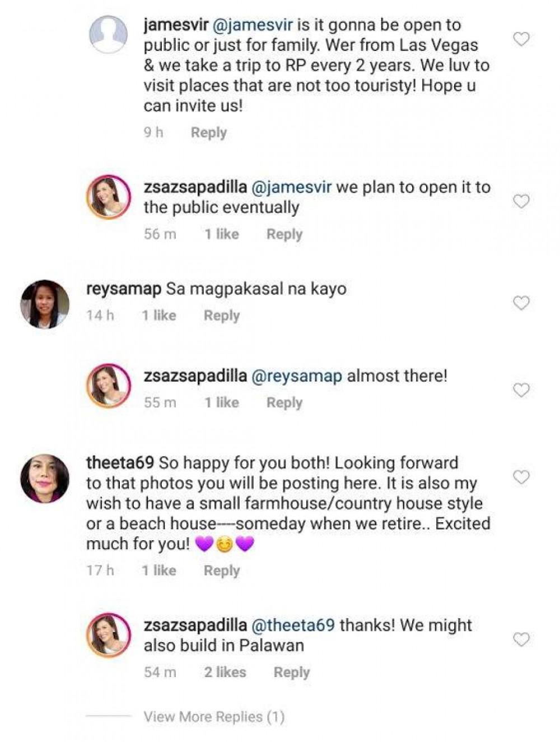Like theeta69's comment using the heart

coord(521,477)
